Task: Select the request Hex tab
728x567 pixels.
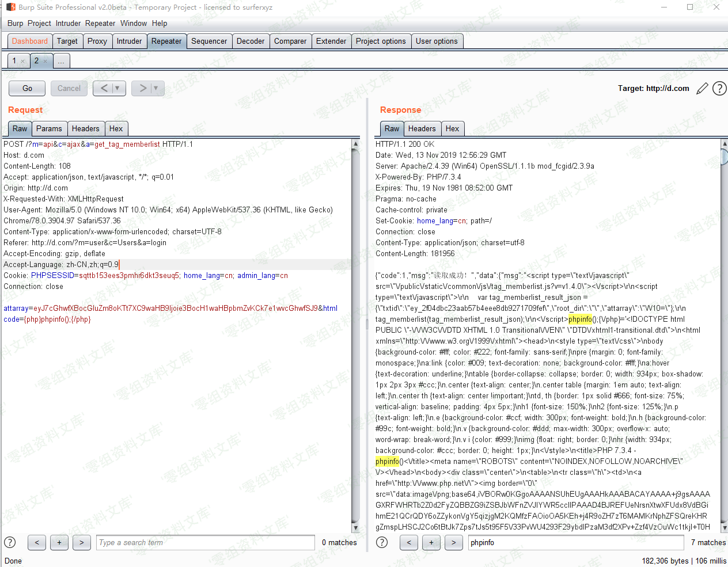Action: tap(116, 129)
